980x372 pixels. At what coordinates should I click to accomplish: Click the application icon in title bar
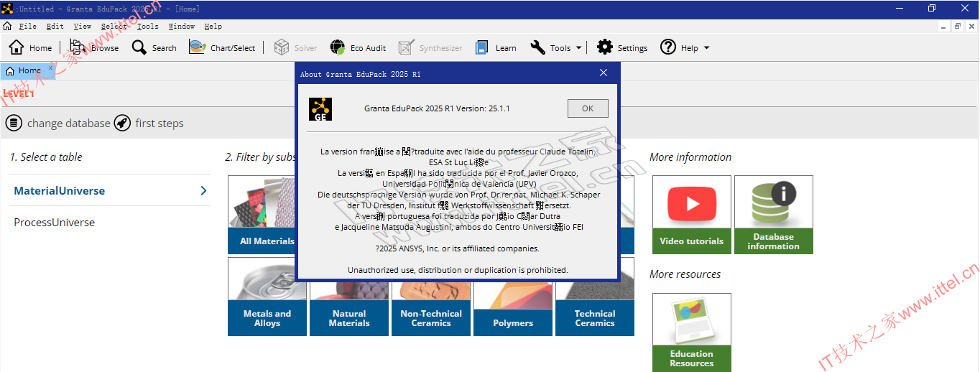7,8
